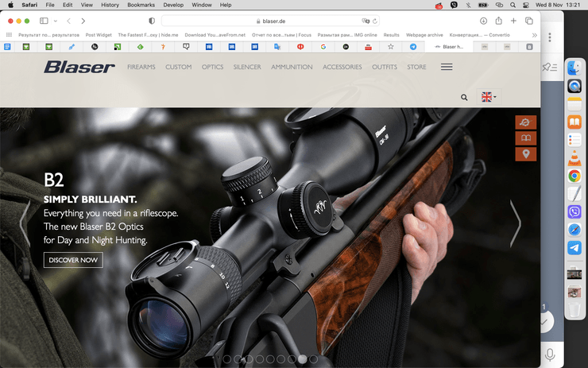Go forward using Safari's forward arrow
This screenshot has width=588, height=368.
pos(83,21)
